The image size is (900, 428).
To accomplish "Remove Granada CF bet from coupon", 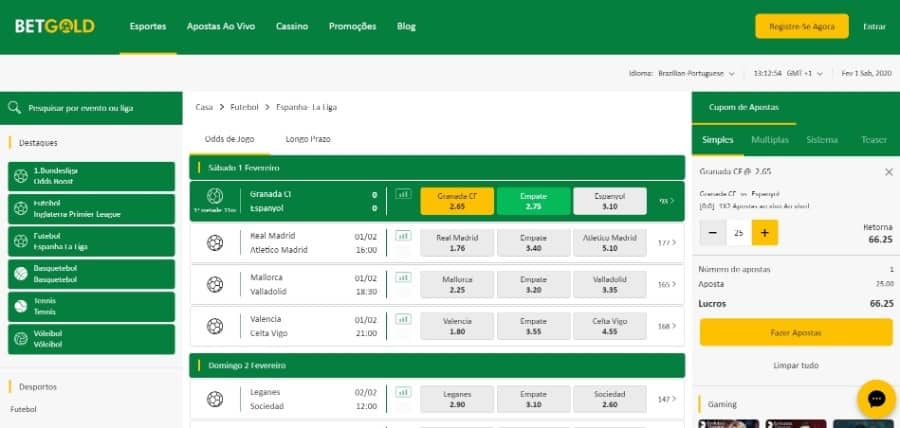I will coord(889,172).
